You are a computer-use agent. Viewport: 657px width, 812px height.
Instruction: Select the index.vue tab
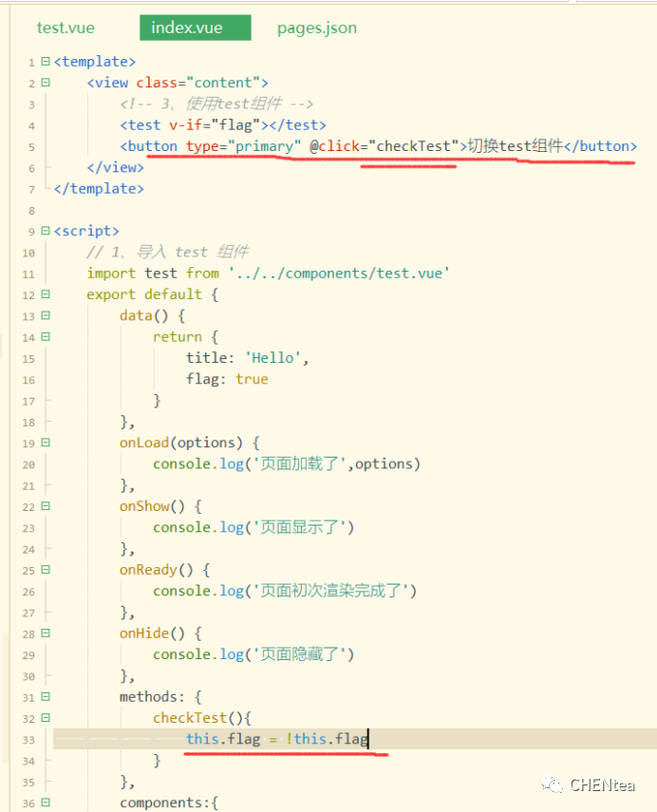coord(196,28)
